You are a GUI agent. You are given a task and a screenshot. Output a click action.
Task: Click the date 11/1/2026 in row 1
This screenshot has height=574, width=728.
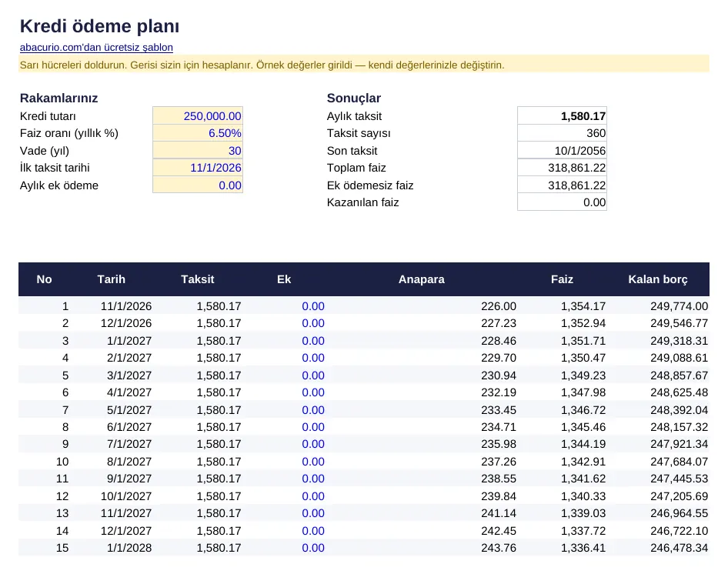[126, 306]
